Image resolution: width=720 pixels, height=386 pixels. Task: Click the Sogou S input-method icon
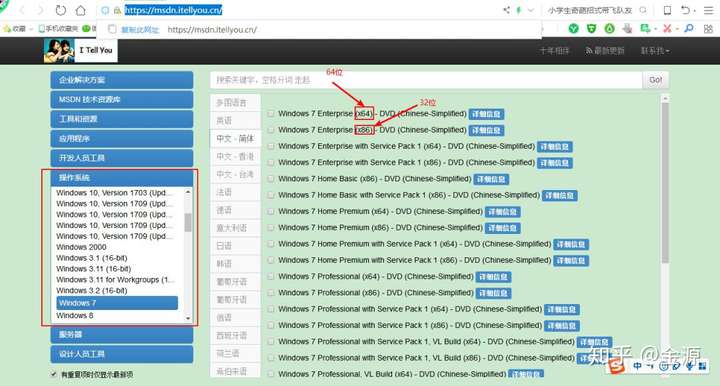616,366
